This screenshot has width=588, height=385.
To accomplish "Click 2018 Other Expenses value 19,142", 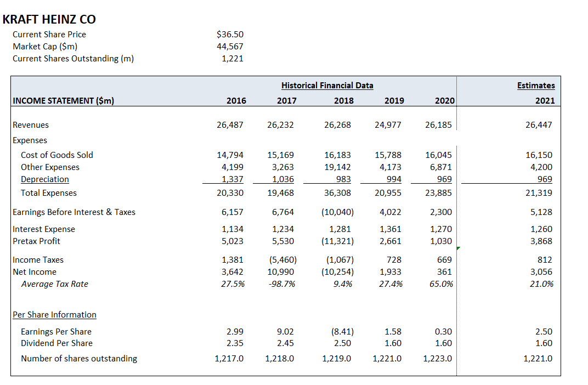I will point(337,167).
